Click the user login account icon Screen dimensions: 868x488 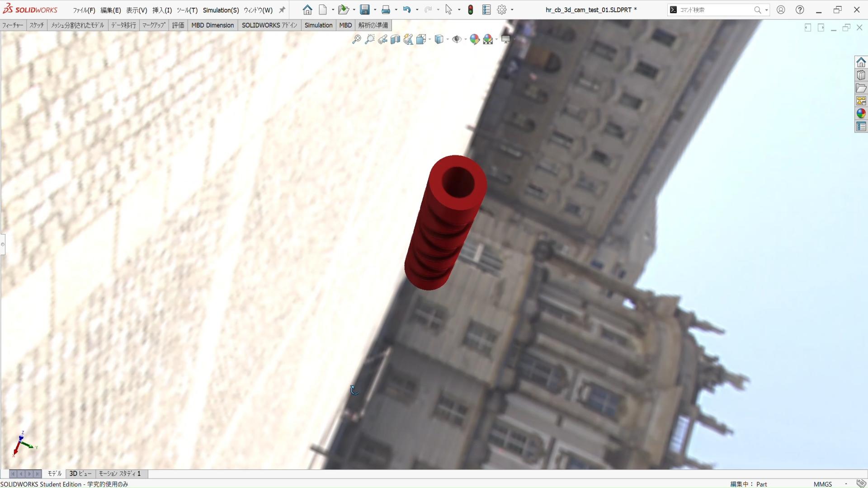click(x=781, y=9)
